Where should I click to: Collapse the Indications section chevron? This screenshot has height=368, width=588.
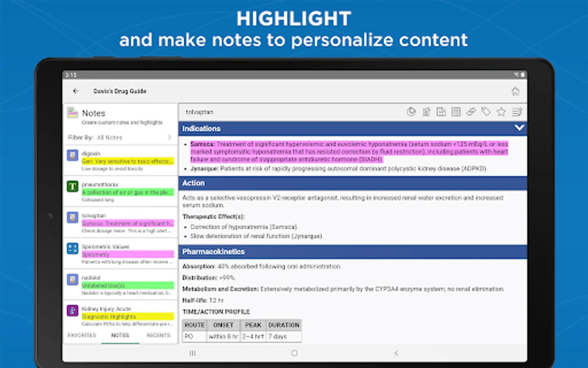519,128
